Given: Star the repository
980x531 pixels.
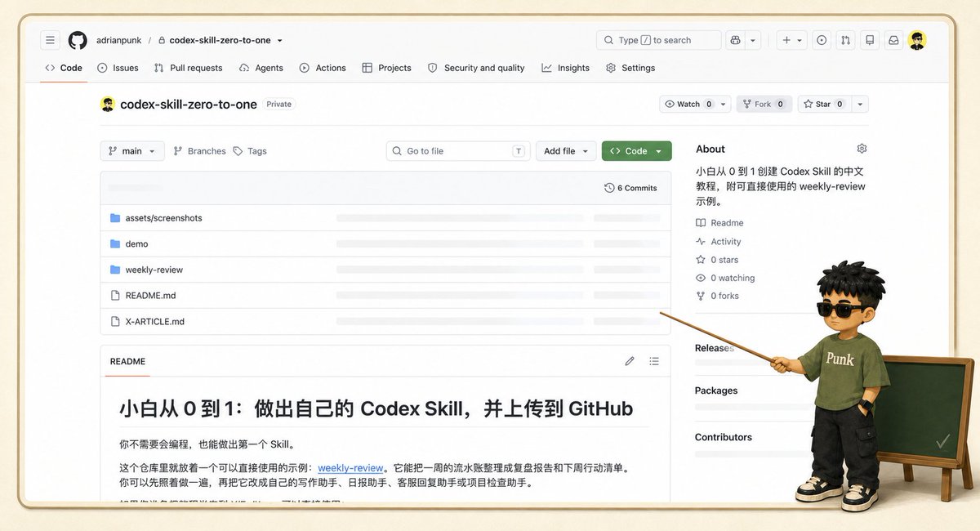Looking at the screenshot, I should coord(824,104).
